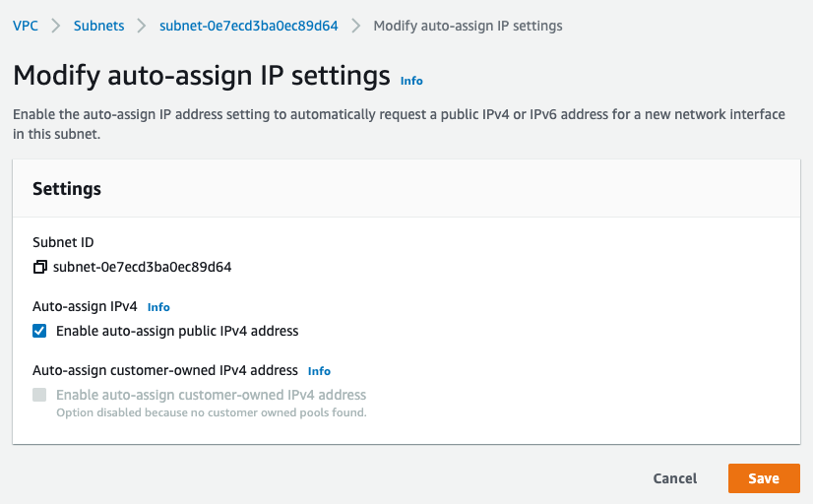The image size is (813, 504).
Task: Go to VPC in the breadcrumb
Action: (26, 26)
